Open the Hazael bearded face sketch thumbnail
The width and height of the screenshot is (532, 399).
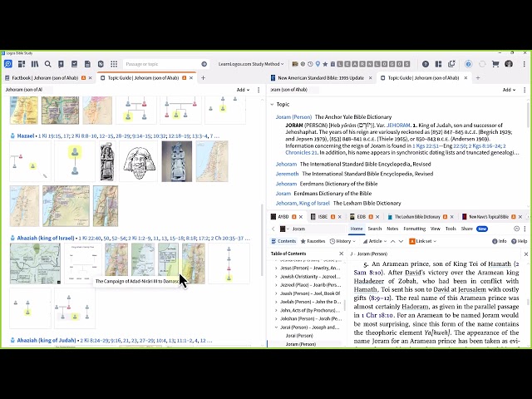tap(139, 161)
